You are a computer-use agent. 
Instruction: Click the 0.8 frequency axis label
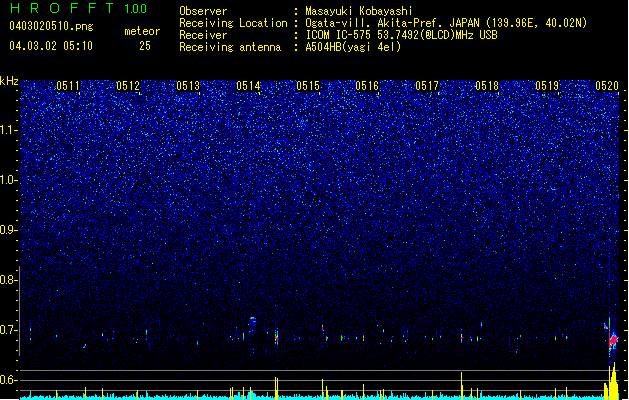(8, 280)
